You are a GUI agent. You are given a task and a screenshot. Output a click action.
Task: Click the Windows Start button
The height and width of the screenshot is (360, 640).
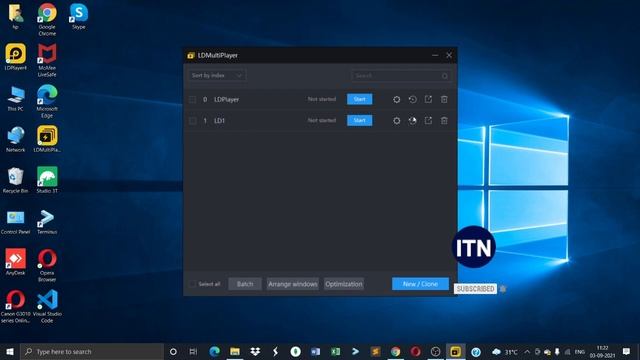point(10,351)
